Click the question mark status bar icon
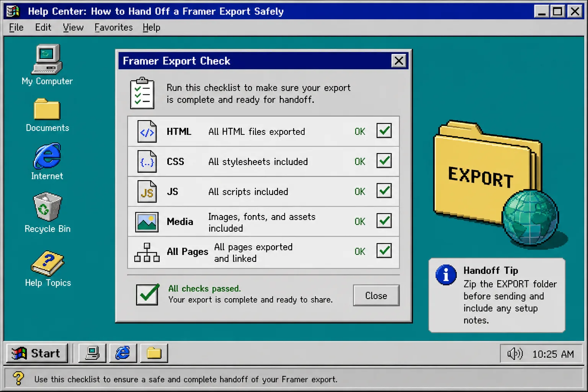 [18, 378]
